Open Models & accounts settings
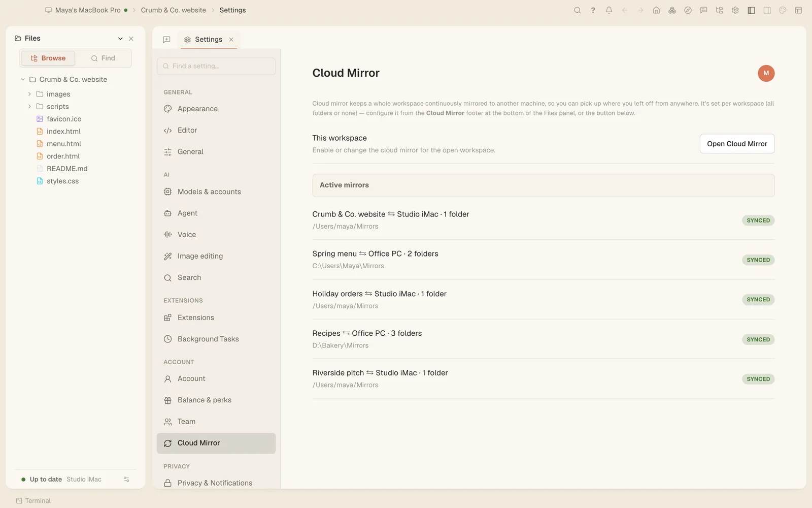The image size is (812, 508). pos(216,192)
